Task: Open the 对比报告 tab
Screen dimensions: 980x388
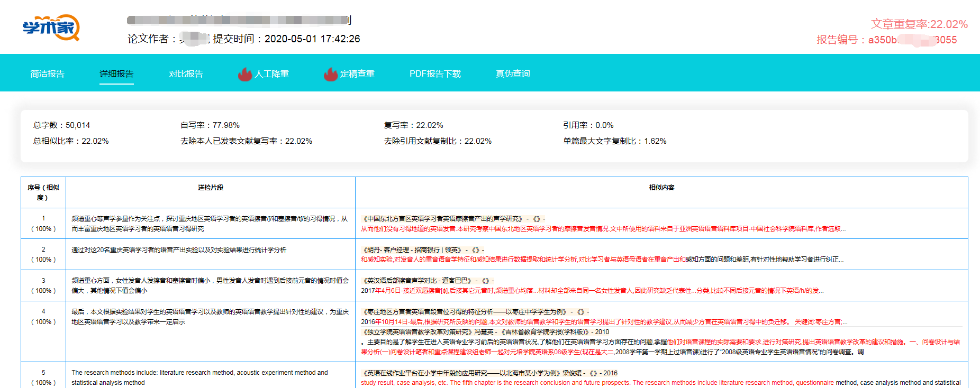Action: coord(186,74)
